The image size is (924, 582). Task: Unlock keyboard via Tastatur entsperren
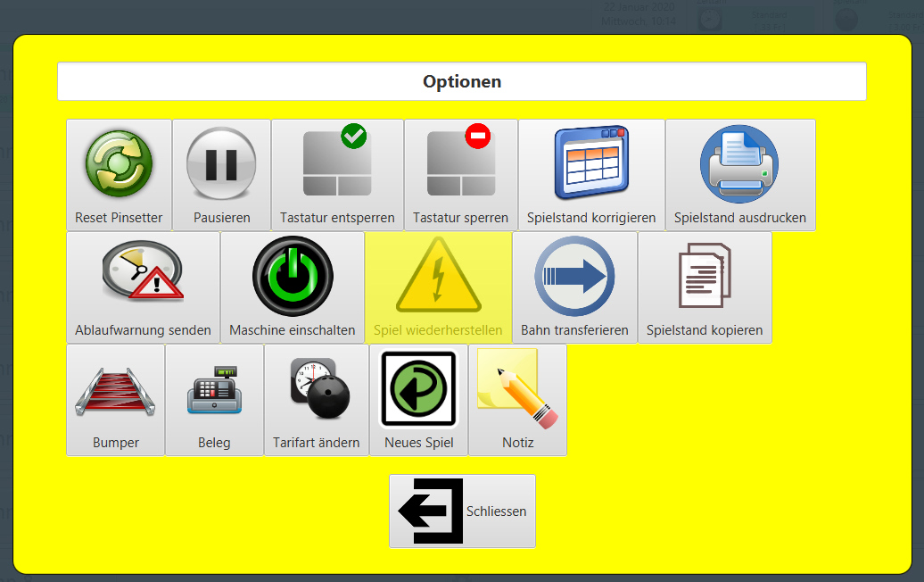pyautogui.click(x=337, y=175)
